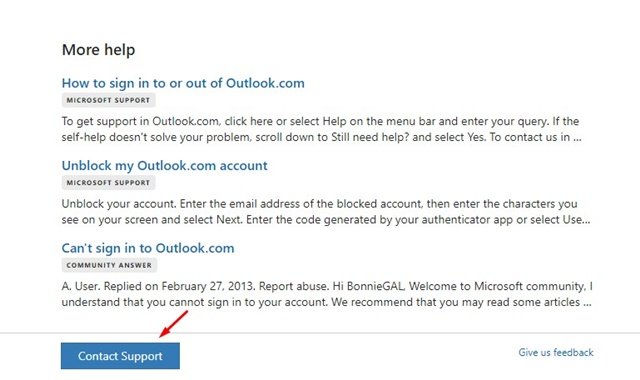Image resolution: width=640 pixels, height=380 pixels.
Task: Select Microsoft Support badge under Unblock article
Action: pyautogui.click(x=108, y=182)
